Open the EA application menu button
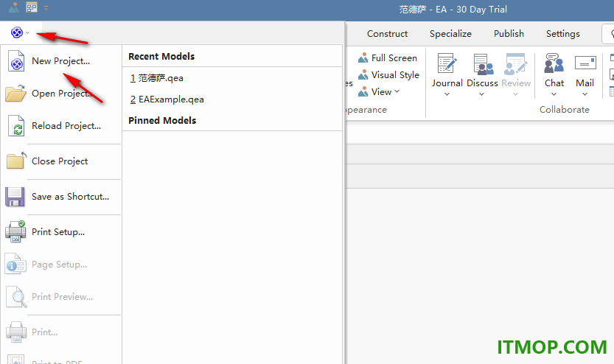614x364 pixels. [x=20, y=32]
